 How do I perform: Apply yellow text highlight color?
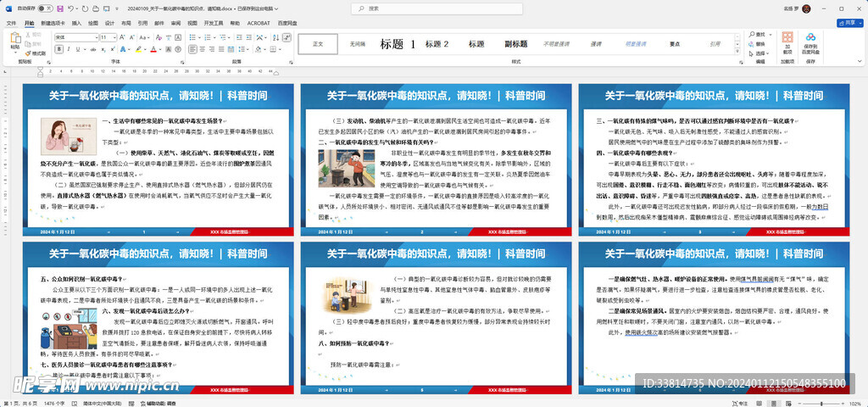(x=138, y=49)
